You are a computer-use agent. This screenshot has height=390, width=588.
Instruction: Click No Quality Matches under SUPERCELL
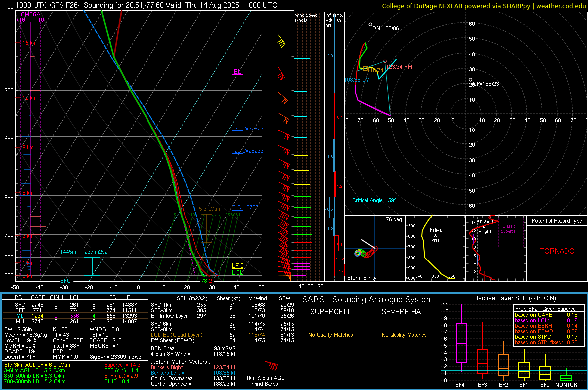point(331,335)
